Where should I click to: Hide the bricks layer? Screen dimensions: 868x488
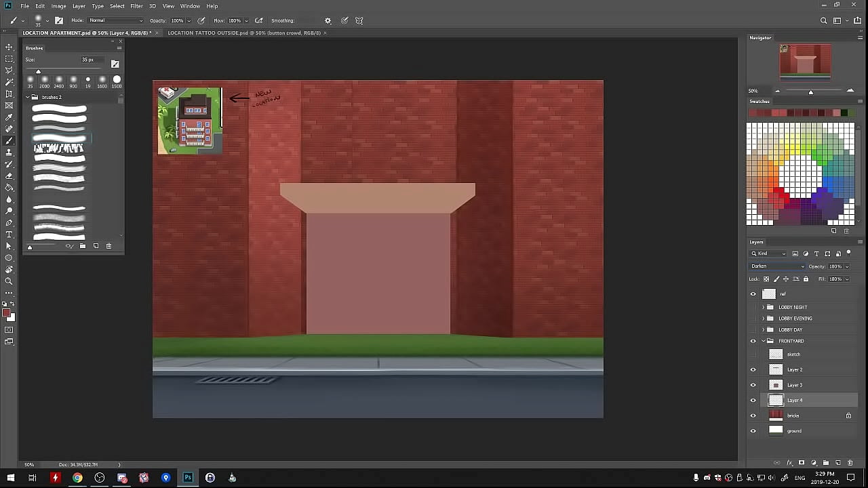(x=753, y=415)
